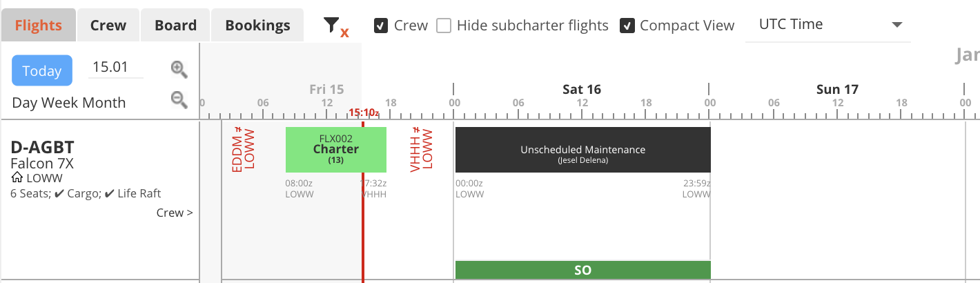
Task: Disable the Compact View checkbox
Action: pos(627,26)
